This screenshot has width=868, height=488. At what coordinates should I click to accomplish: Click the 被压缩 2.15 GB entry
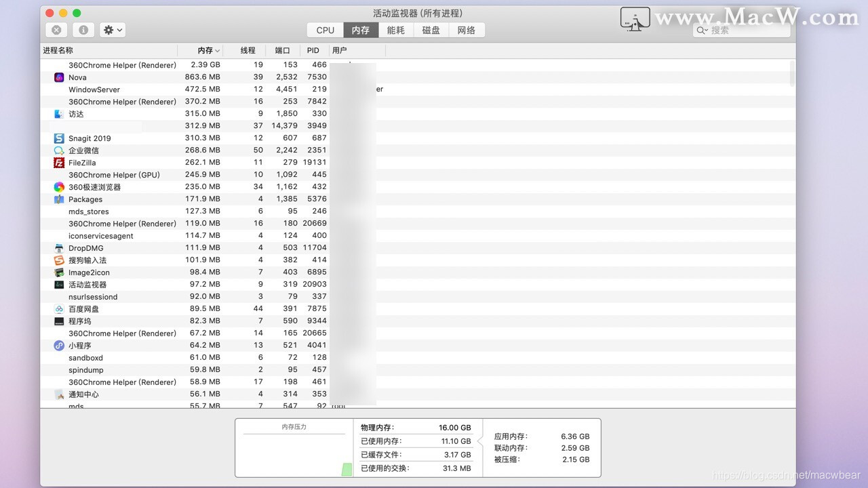[542, 460]
